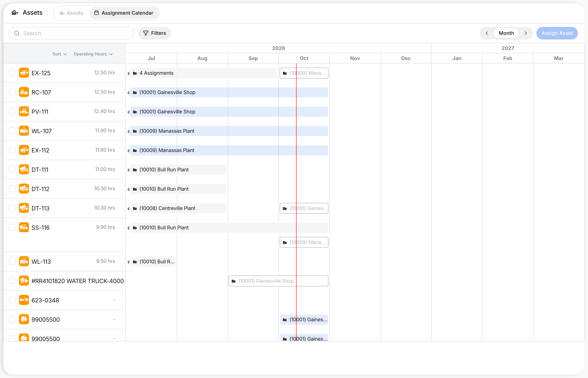Select the 623-0348 row checkbox
The width and height of the screenshot is (588, 378).
tap(12, 300)
